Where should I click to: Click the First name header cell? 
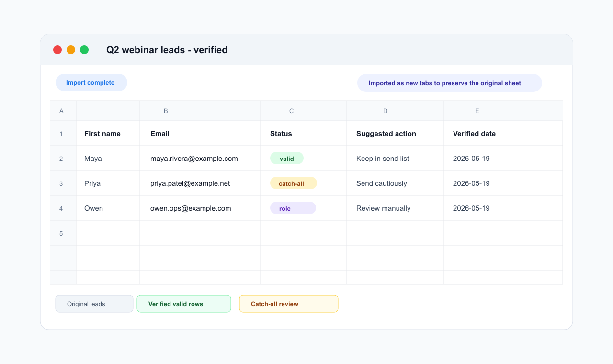[x=108, y=134]
